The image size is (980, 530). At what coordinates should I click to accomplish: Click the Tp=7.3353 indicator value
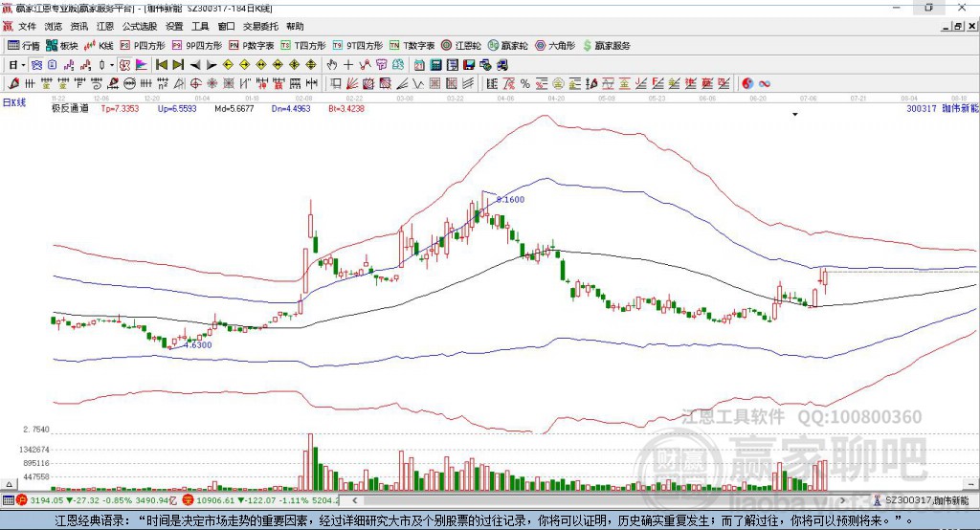120,108
